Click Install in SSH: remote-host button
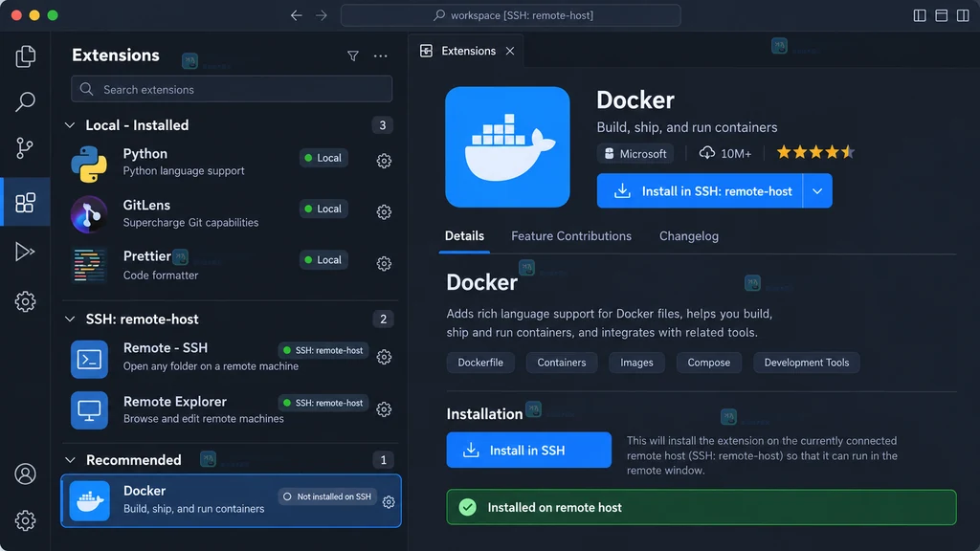The width and height of the screenshot is (980, 551). point(700,191)
